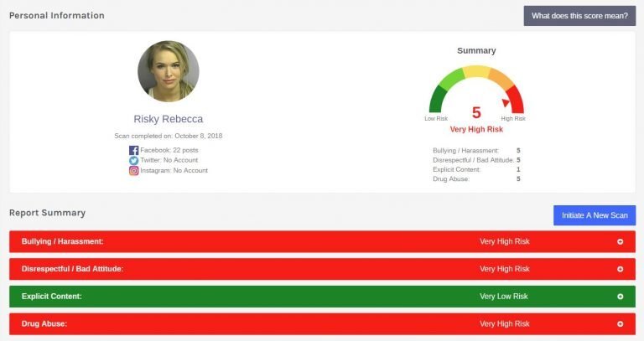Expand Disrespectful / Bad Attitude plus icon
644x341 pixels.
click(x=621, y=269)
